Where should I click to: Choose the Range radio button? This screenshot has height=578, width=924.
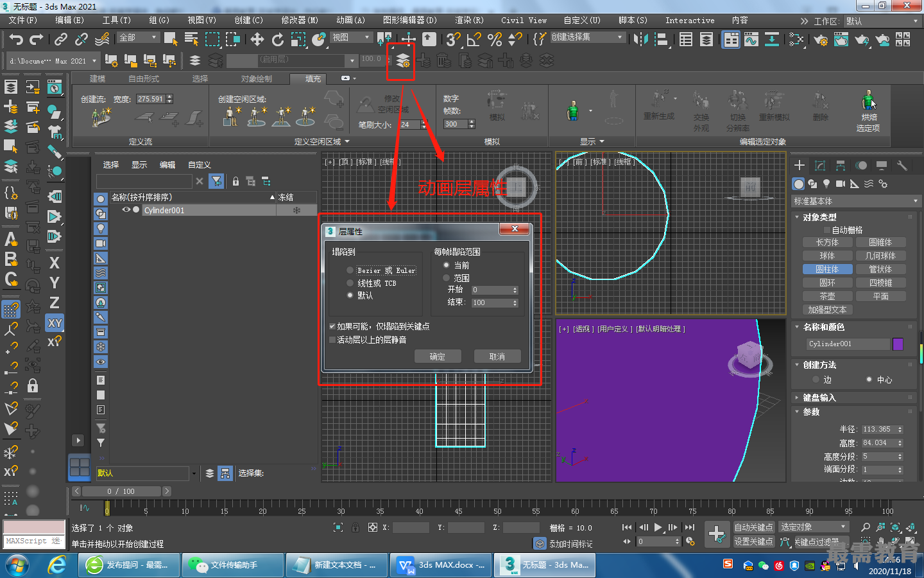tap(446, 278)
